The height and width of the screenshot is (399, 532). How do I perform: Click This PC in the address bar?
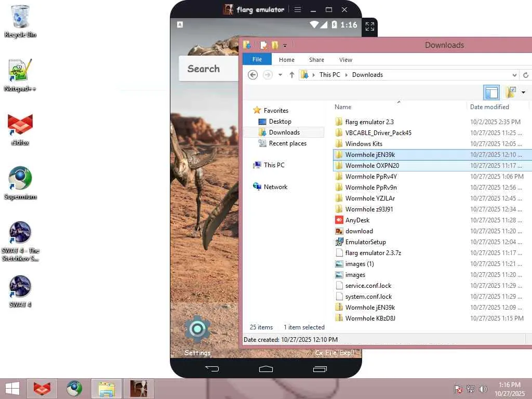pos(330,75)
